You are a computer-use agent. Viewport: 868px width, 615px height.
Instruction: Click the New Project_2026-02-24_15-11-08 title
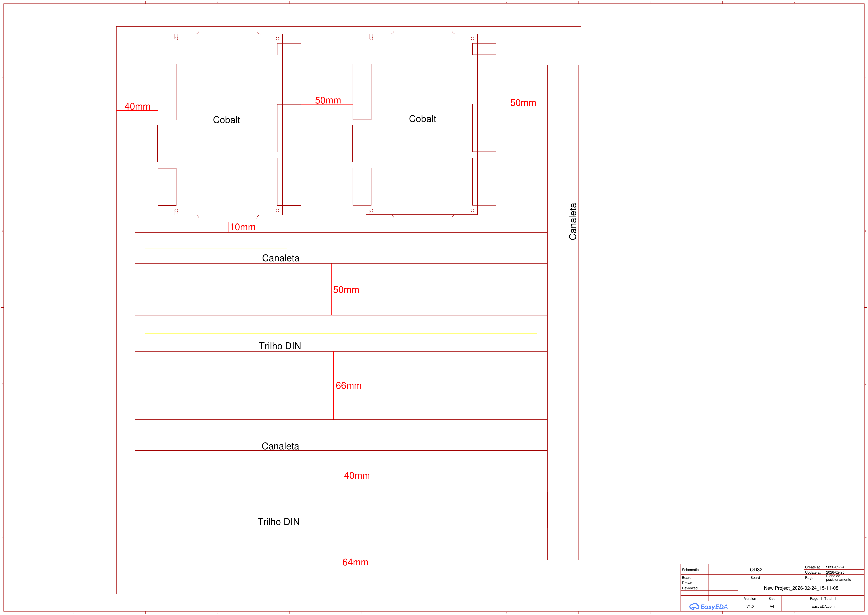pos(801,588)
